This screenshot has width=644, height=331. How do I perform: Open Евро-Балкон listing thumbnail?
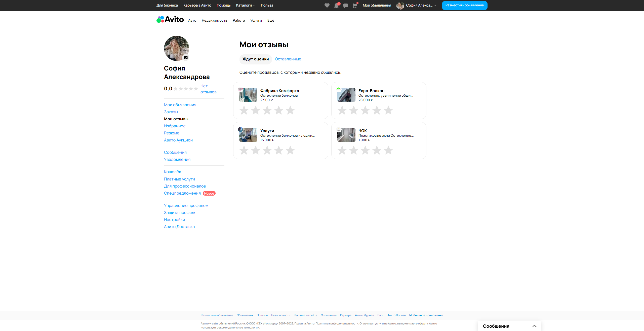point(346,95)
